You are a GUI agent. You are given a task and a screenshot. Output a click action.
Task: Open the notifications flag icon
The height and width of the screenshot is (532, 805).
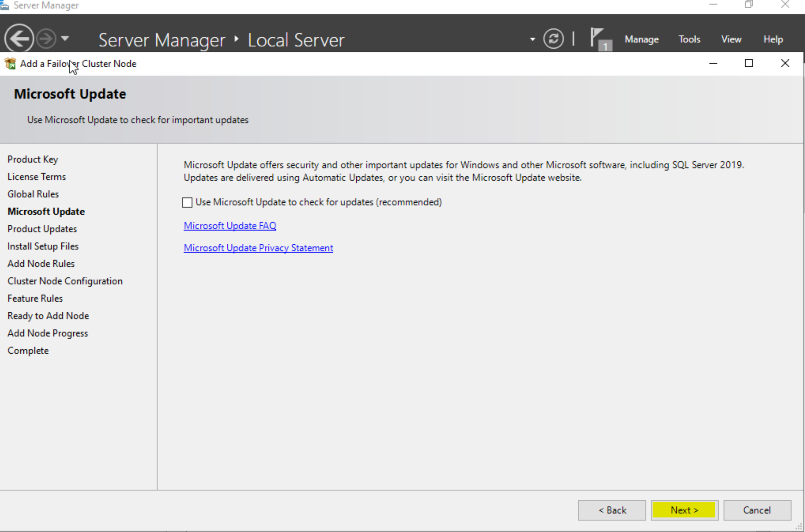pos(601,39)
